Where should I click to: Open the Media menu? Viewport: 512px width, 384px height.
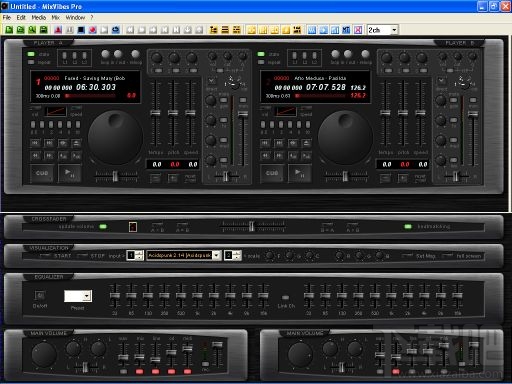tap(39, 17)
